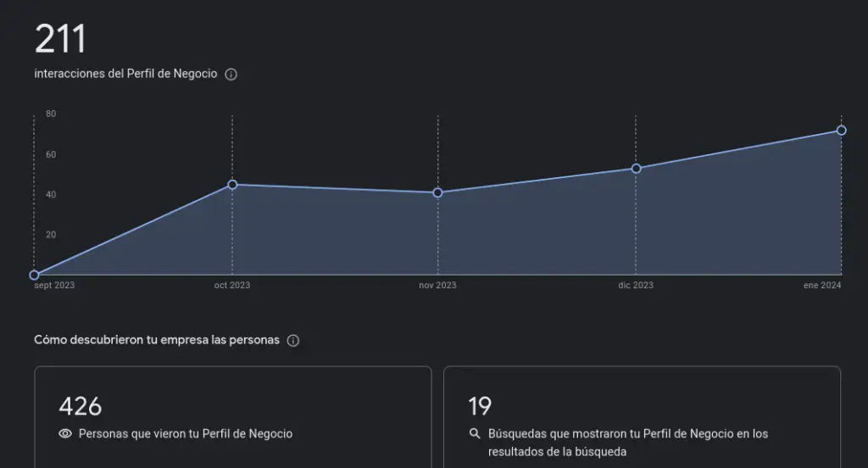
Task: Click the 19 searches number
Action: [480, 406]
